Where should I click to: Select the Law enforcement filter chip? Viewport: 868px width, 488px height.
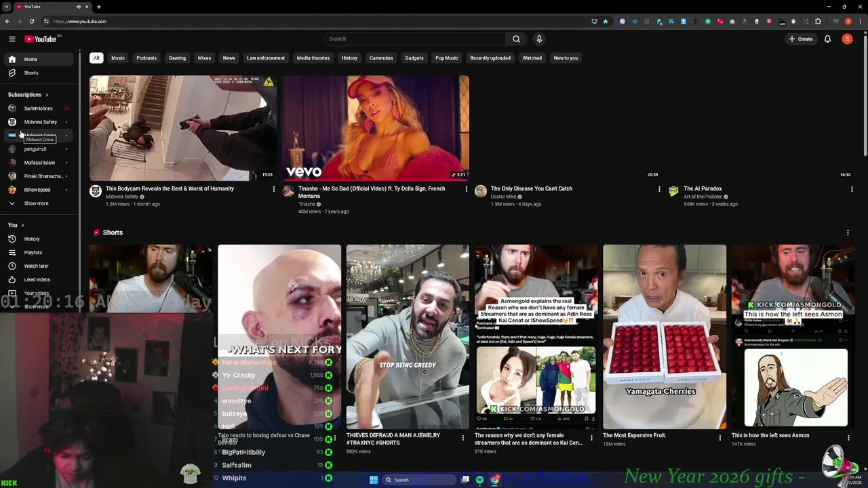(x=266, y=58)
